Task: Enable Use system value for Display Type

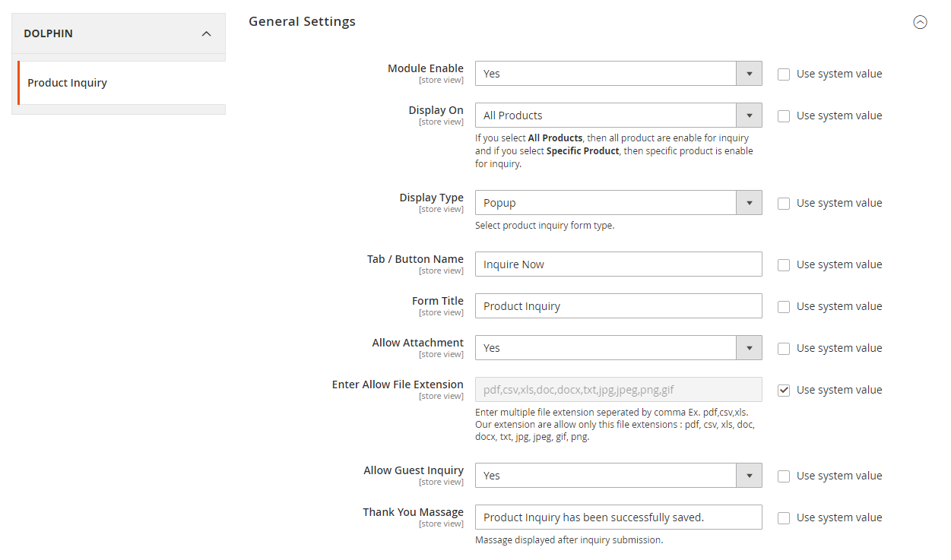Action: [x=784, y=204]
